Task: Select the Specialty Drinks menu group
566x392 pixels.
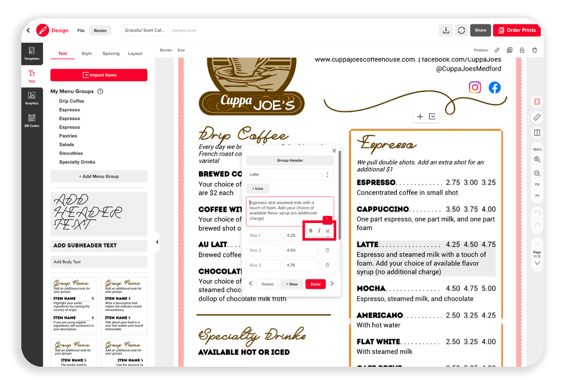Action: tap(77, 162)
